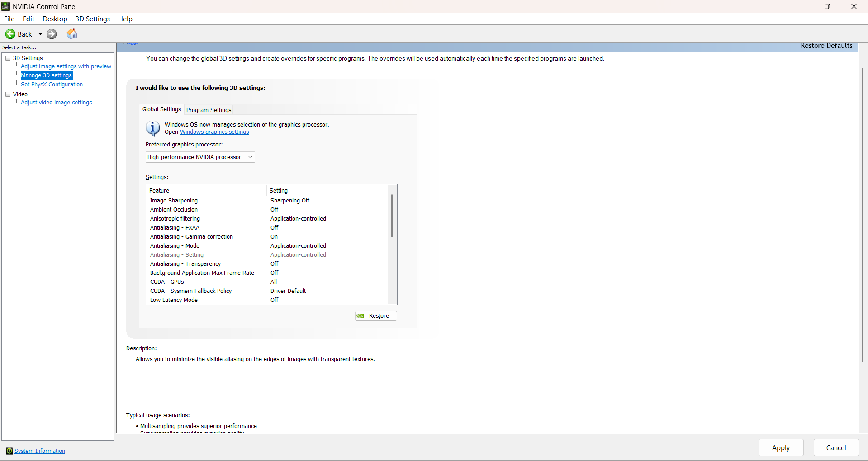The width and height of the screenshot is (868, 461).
Task: Open the System Information link
Action: coord(40,451)
